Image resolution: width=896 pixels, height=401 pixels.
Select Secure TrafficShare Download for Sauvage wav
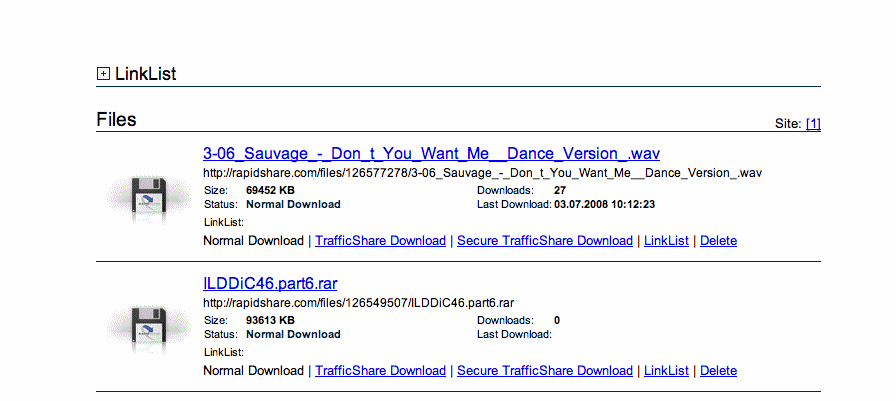[x=544, y=241]
